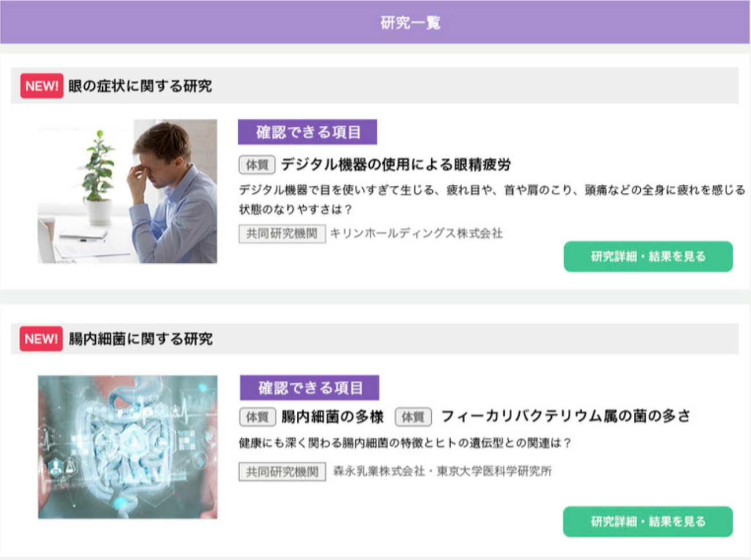Click the 腸内細菌の多様 item title
Viewport: 751px width, 560px height.
[332, 417]
